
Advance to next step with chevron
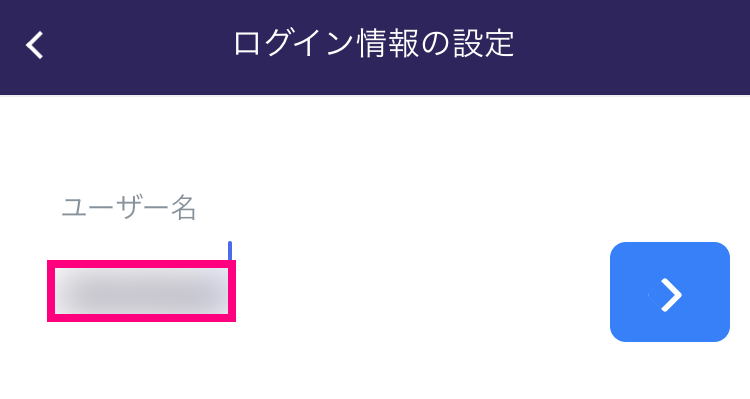(670, 292)
